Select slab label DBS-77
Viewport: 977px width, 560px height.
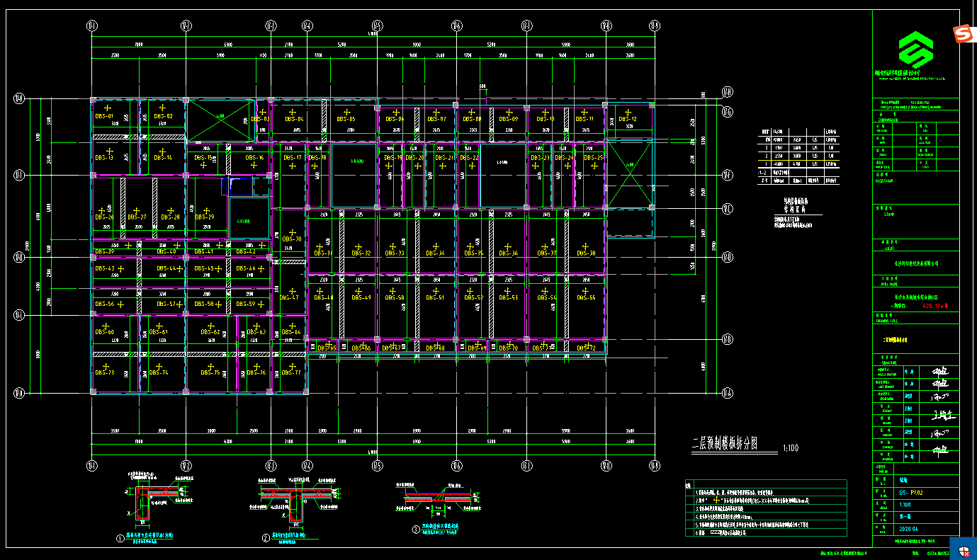coord(291,372)
